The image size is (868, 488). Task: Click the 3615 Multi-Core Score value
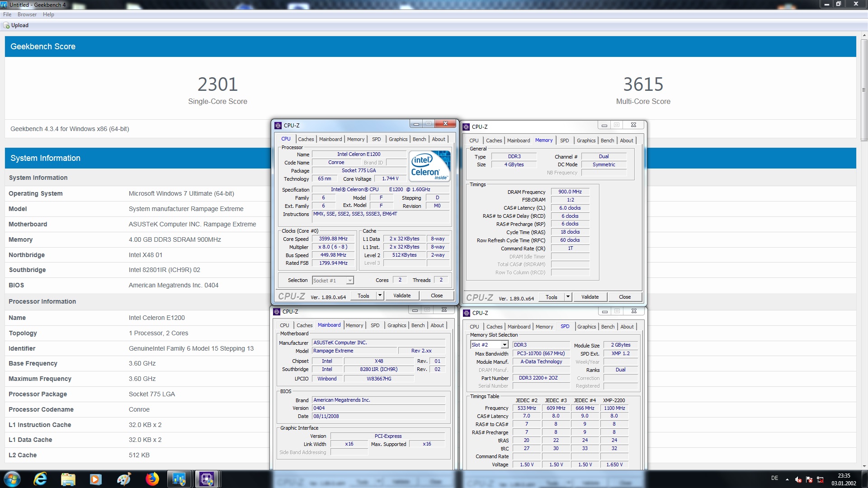pos(643,84)
